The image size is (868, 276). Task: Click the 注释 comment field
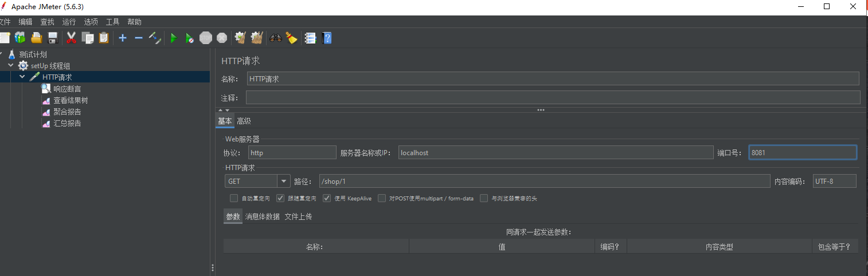pyautogui.click(x=553, y=97)
